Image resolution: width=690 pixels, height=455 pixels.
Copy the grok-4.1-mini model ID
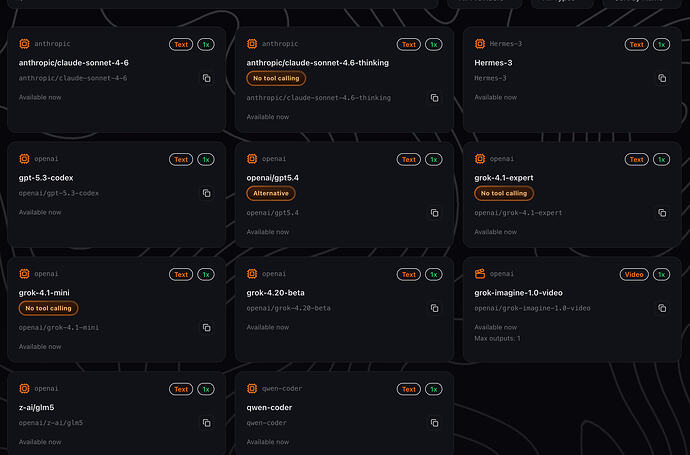(207, 328)
